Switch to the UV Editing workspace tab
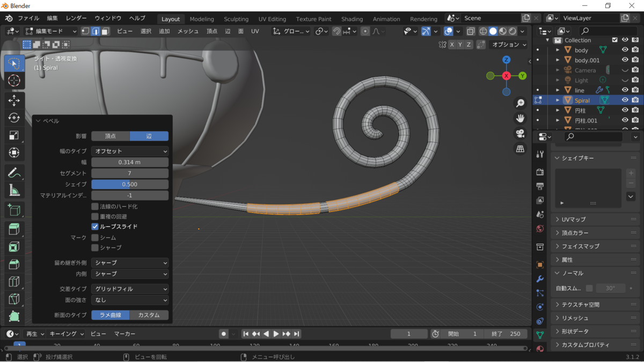Screen dimensions: 644x362 point(272,19)
